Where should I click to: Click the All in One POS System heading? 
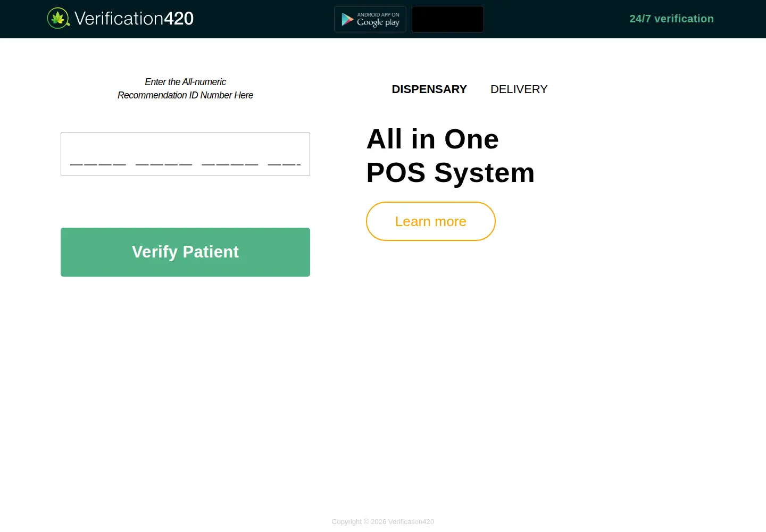451,156
